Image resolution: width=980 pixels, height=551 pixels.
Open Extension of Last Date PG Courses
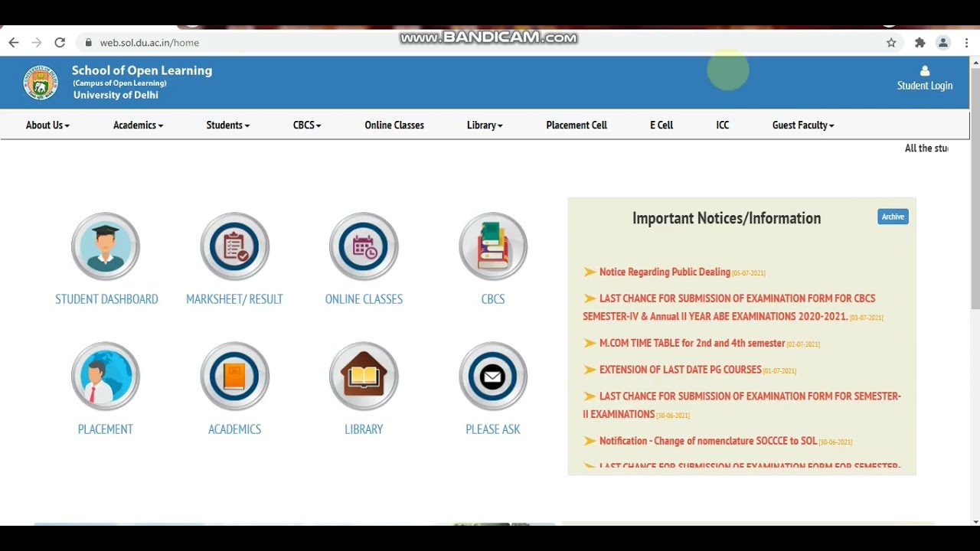pos(680,370)
